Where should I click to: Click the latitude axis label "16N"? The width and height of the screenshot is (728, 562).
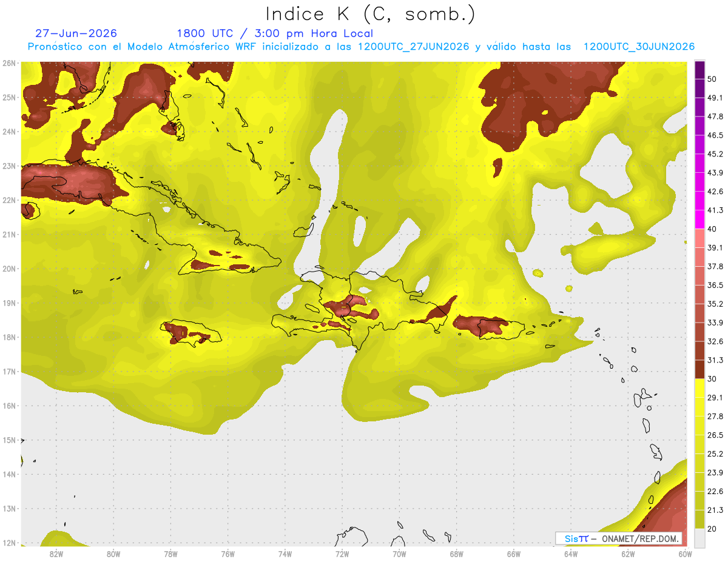tap(9, 406)
